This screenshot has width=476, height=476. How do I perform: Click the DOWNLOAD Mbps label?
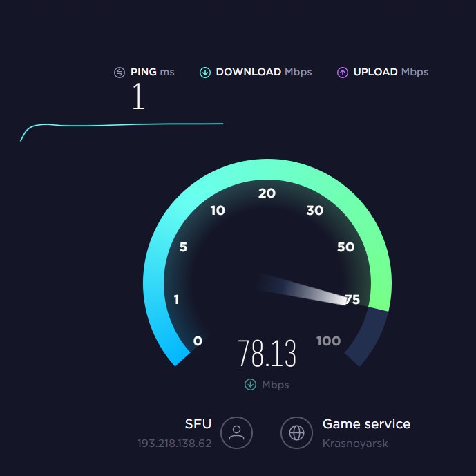[264, 72]
